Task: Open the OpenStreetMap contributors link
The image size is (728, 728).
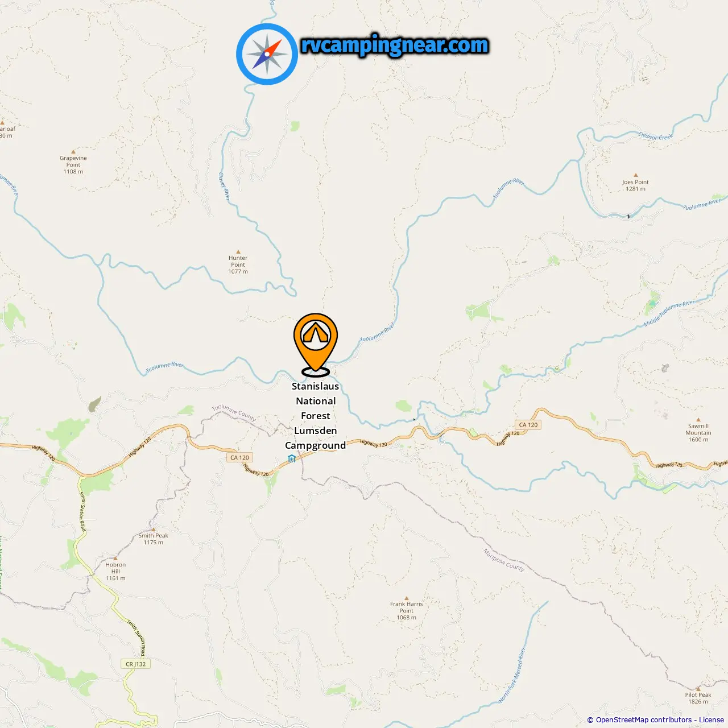Action: 644,719
